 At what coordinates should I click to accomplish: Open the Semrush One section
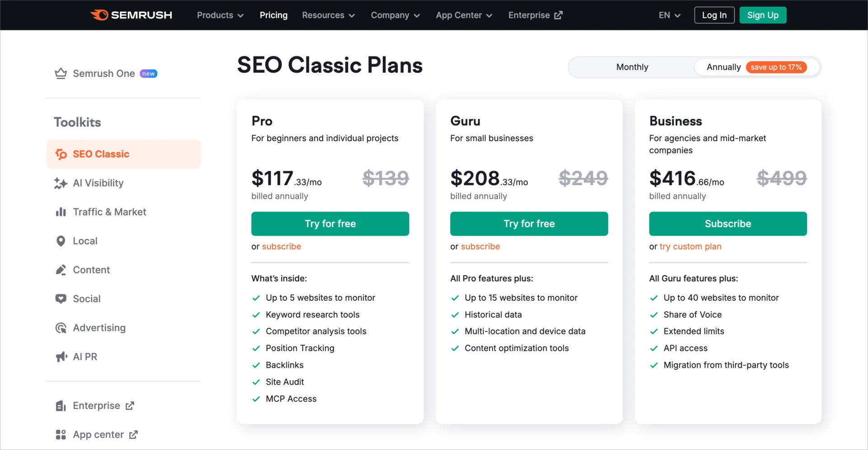tap(104, 73)
